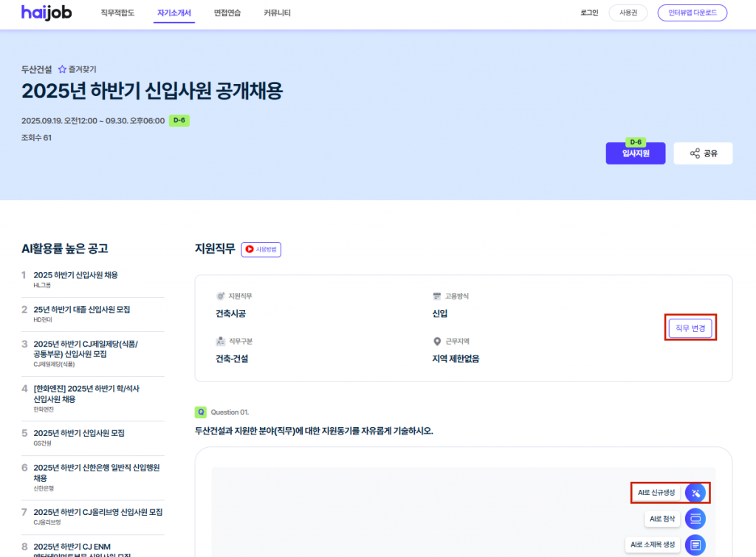Click the share icon next to 공유
Screen dimensions: 756x557
tap(694, 153)
